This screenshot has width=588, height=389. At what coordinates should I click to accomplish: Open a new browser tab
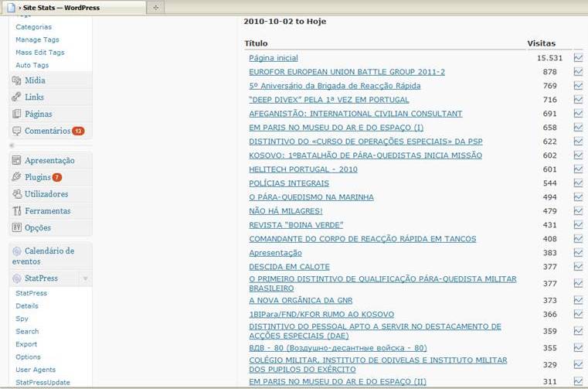(x=155, y=8)
